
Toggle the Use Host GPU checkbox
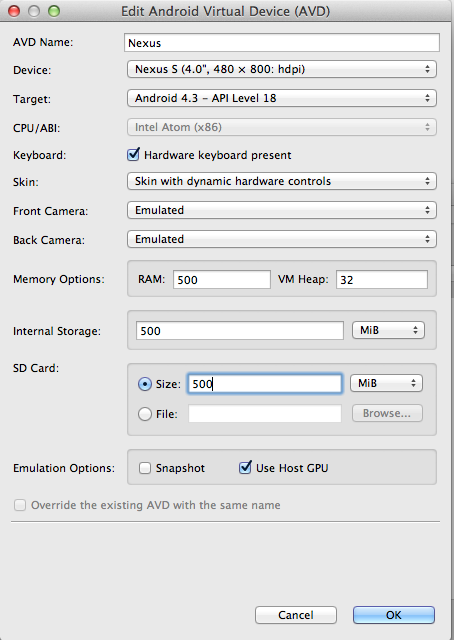tap(245, 467)
